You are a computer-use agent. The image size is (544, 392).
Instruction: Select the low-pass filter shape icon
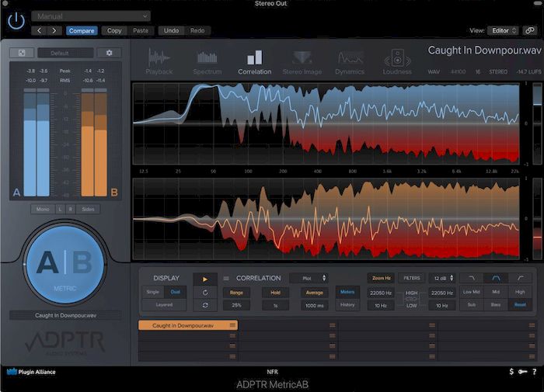coord(472,278)
